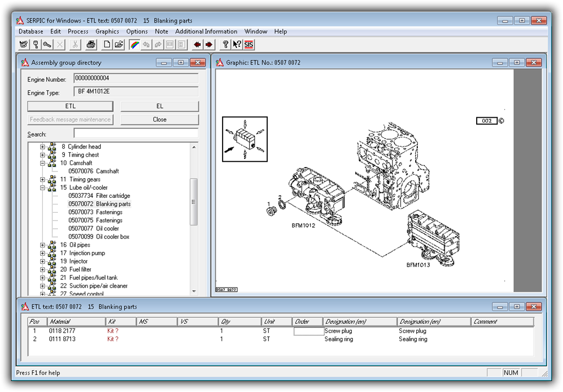
Task: Toggle the rainbow color graphics icon
Action: pyautogui.click(x=134, y=45)
